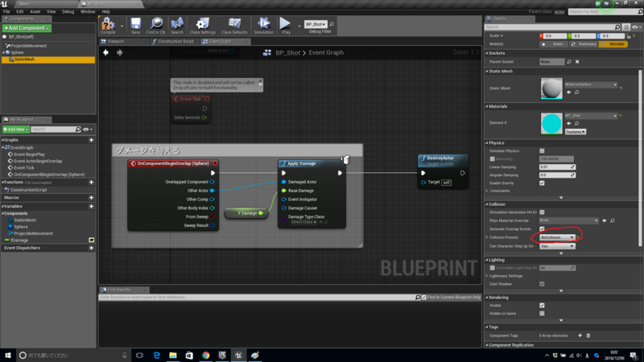Start Simulation mode
This screenshot has width=644, height=362.
[264, 26]
